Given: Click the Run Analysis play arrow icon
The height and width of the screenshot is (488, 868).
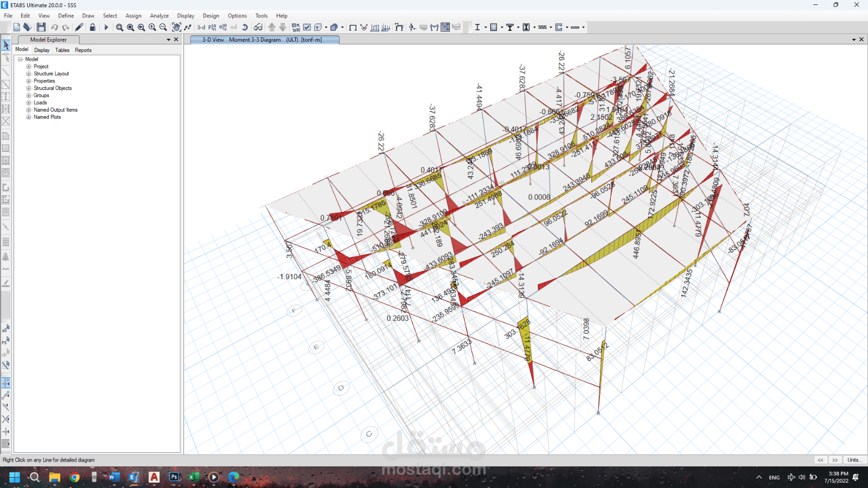Looking at the screenshot, I should [x=106, y=27].
